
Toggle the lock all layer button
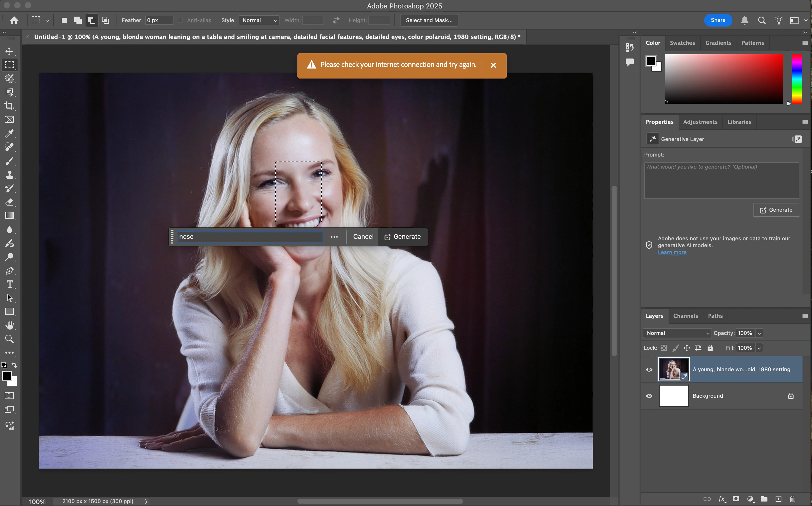[710, 348]
